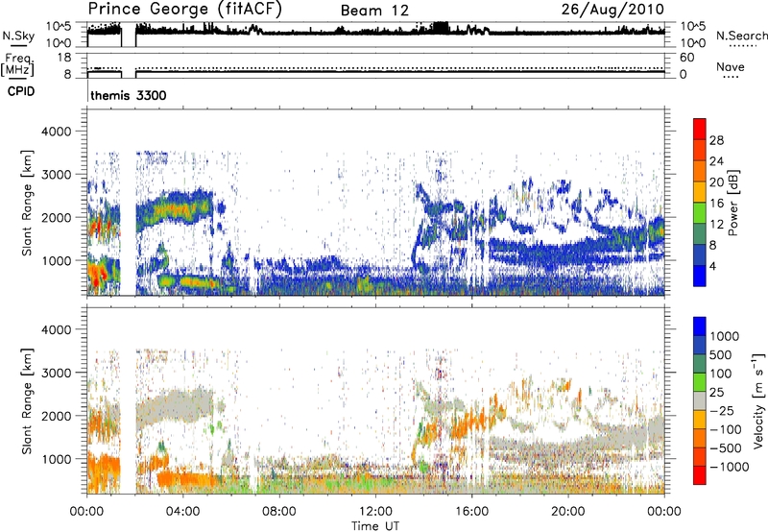Click the 'Velocity [m s-1]' color bar title
The image size is (768, 532).
758,400
